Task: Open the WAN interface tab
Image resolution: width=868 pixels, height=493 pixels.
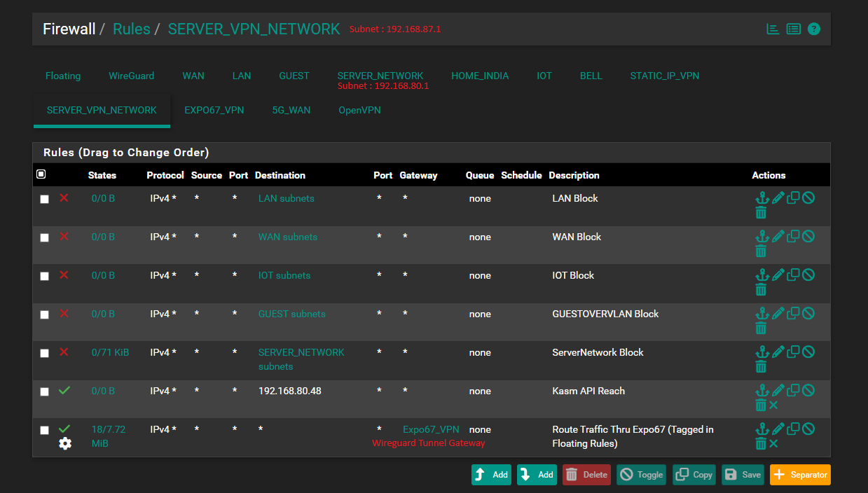Action: [193, 76]
